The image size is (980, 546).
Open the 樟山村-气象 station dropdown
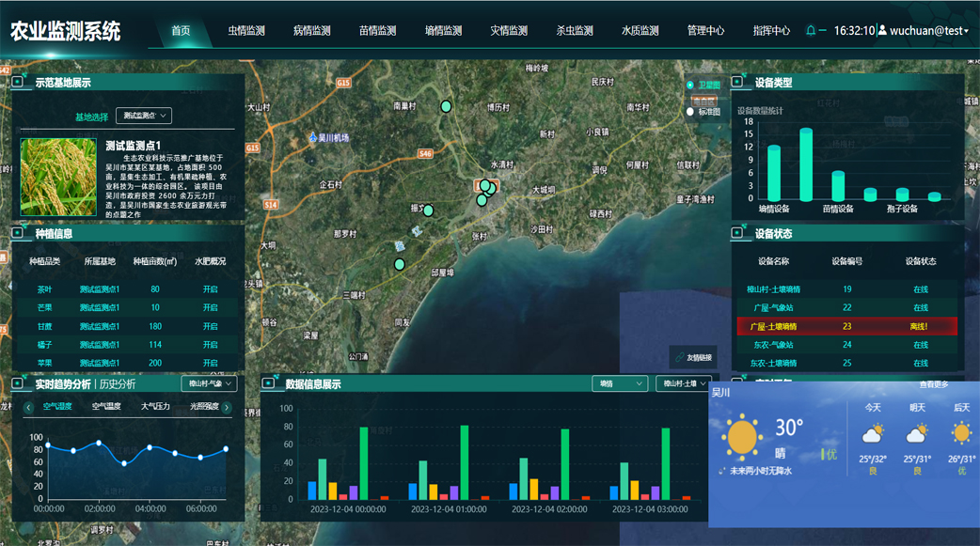point(210,383)
